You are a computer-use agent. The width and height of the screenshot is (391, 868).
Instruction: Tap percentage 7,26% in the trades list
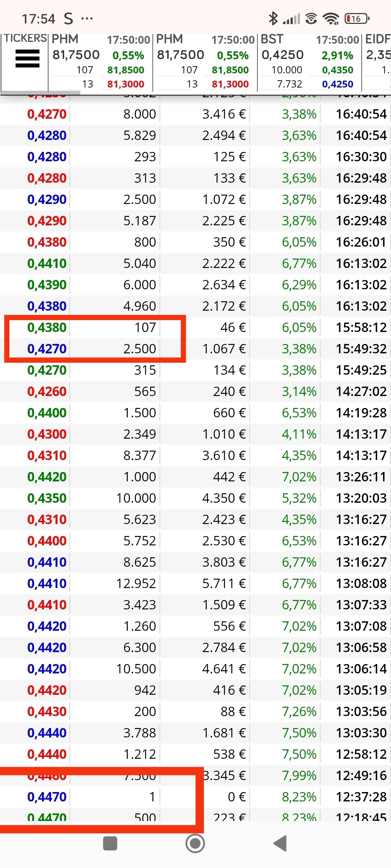click(299, 711)
